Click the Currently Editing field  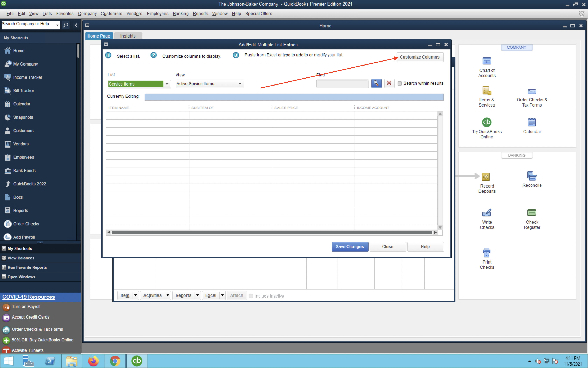294,97
